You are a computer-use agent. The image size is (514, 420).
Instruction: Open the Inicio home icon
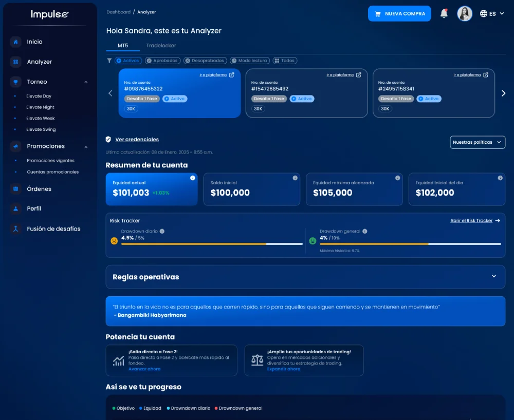(x=15, y=42)
